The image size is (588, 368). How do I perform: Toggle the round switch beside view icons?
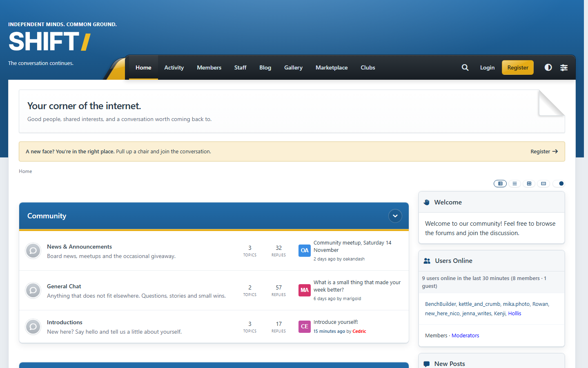pos(559,184)
